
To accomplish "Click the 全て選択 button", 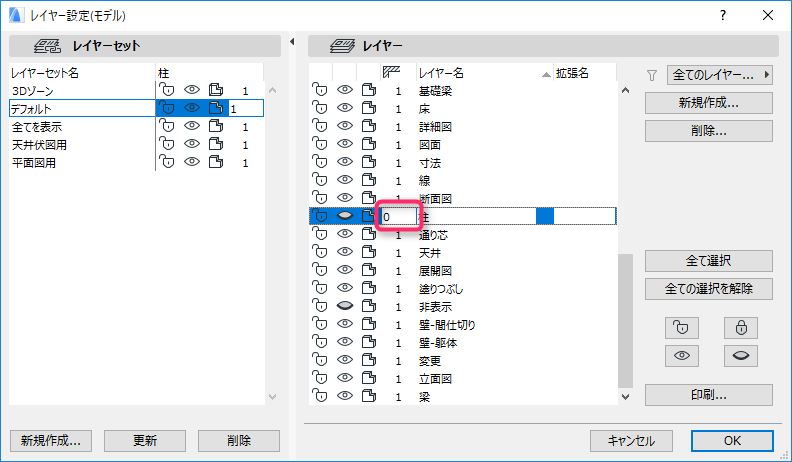I will tap(709, 261).
